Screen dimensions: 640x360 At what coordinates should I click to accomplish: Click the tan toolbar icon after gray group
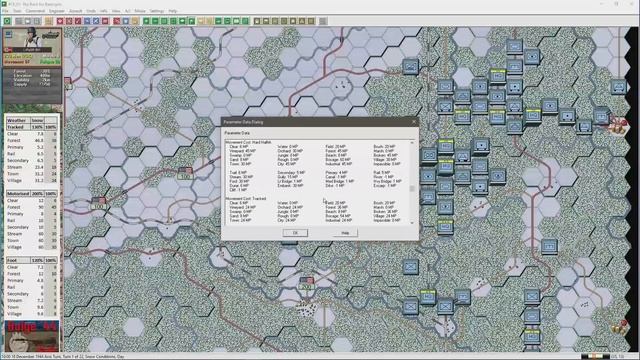click(49, 21)
